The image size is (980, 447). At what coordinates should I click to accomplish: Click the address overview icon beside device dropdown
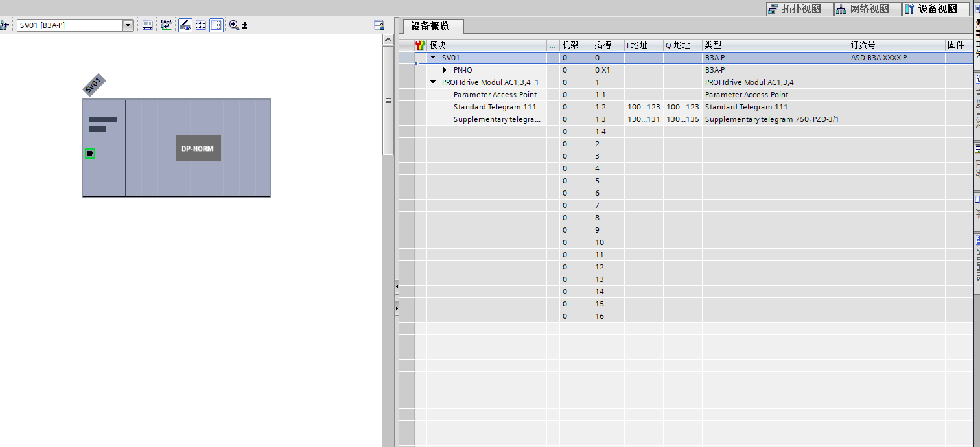point(147,25)
